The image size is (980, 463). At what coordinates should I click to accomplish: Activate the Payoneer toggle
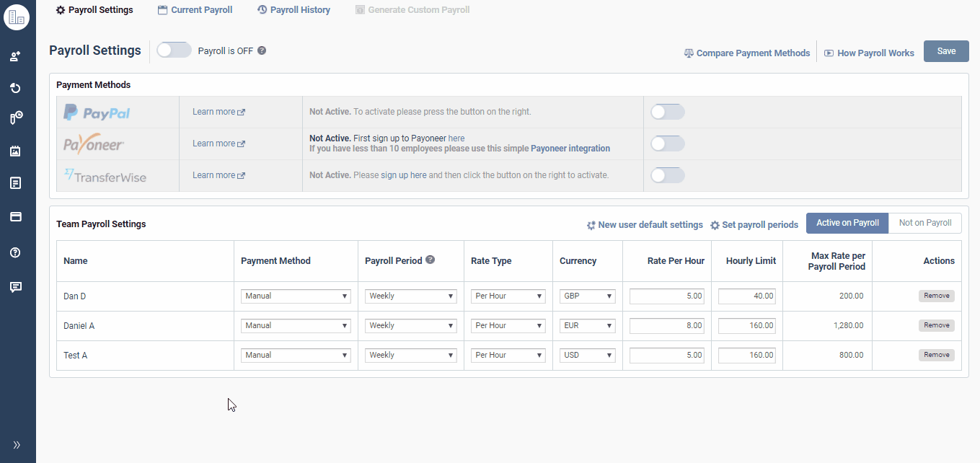(667, 143)
